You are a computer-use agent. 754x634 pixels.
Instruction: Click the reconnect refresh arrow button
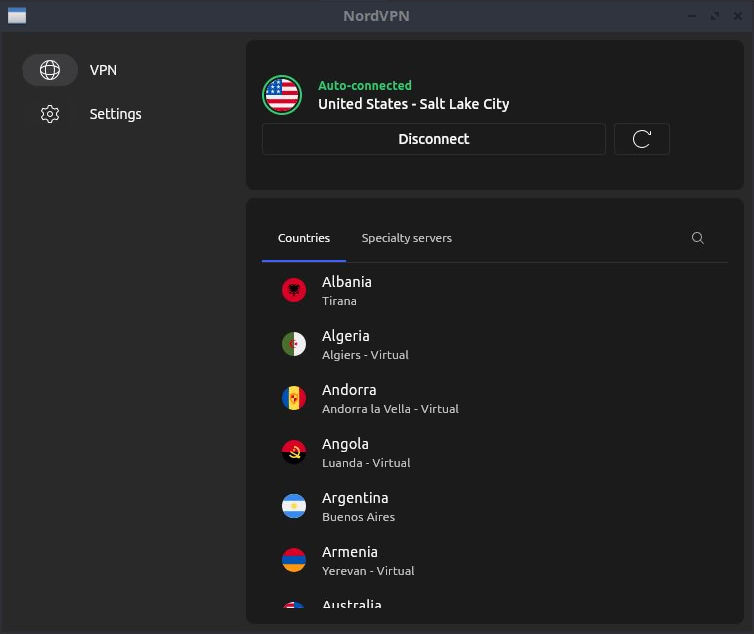[x=642, y=139]
